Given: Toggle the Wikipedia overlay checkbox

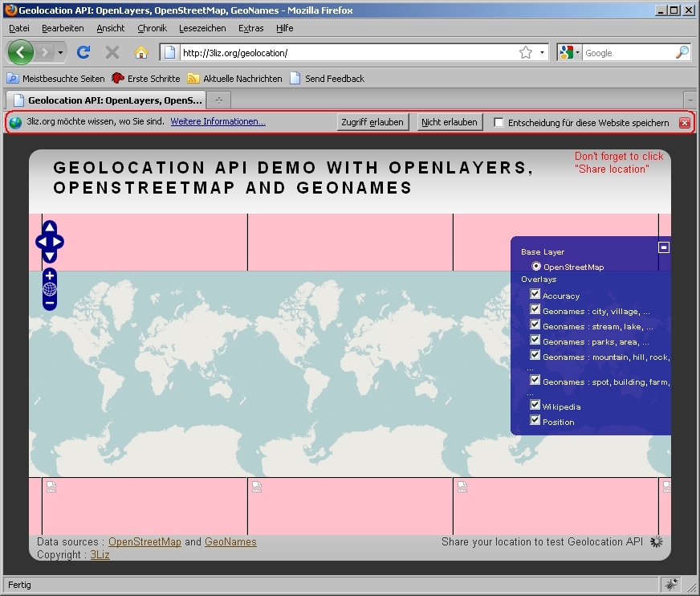Looking at the screenshot, I should coord(535,406).
